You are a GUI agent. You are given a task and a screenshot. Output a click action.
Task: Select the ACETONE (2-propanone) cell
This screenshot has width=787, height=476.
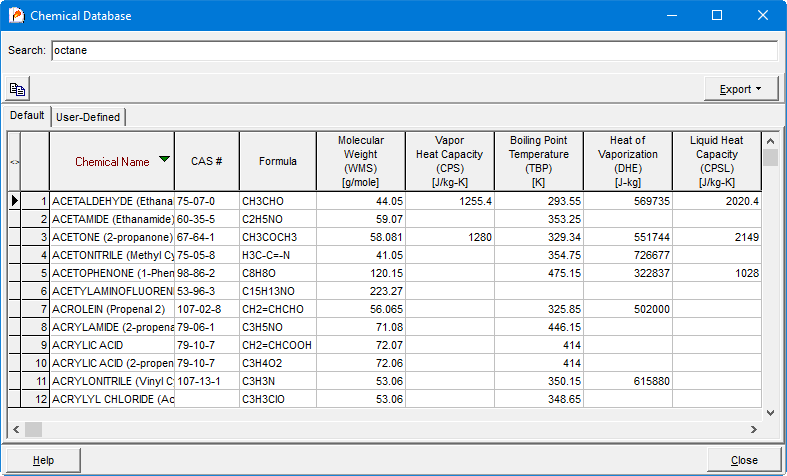click(x=112, y=237)
